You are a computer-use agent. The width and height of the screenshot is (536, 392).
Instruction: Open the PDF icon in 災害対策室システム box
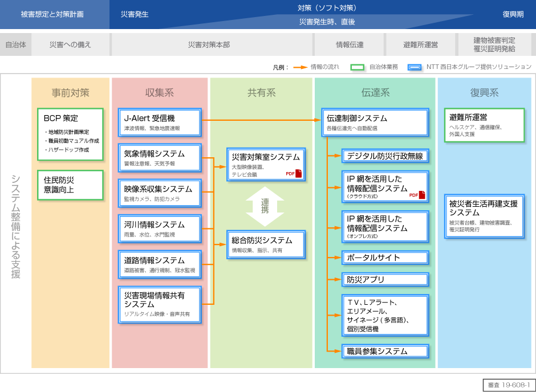pyautogui.click(x=297, y=174)
